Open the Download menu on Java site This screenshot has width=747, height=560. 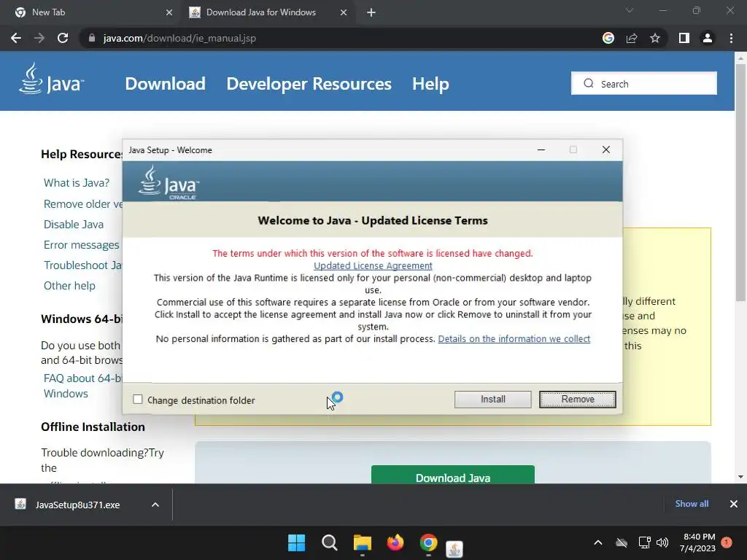[166, 84]
